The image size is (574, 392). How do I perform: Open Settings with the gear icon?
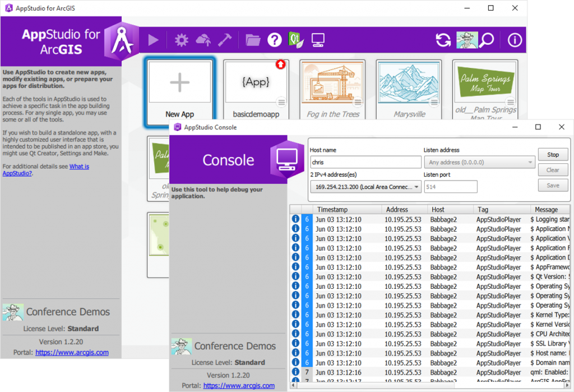coord(181,40)
